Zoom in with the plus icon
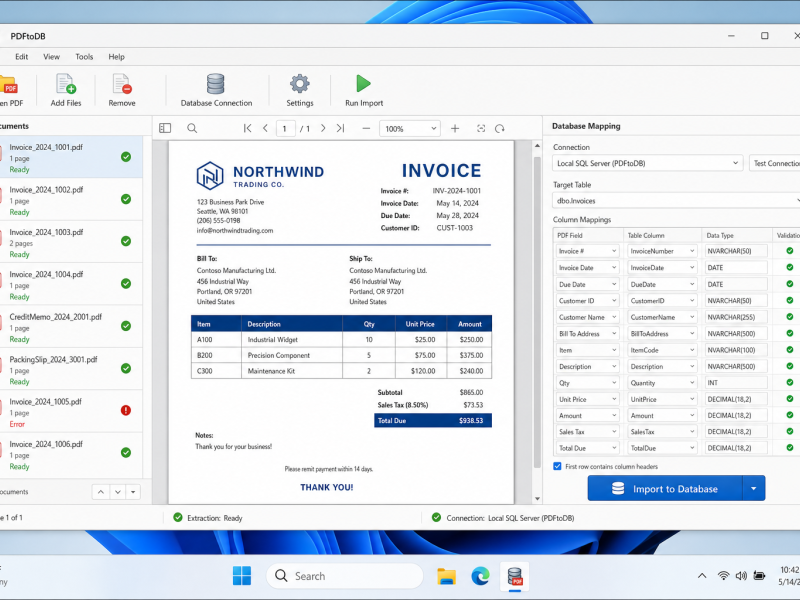Image resolution: width=800 pixels, height=600 pixels. [x=455, y=129]
